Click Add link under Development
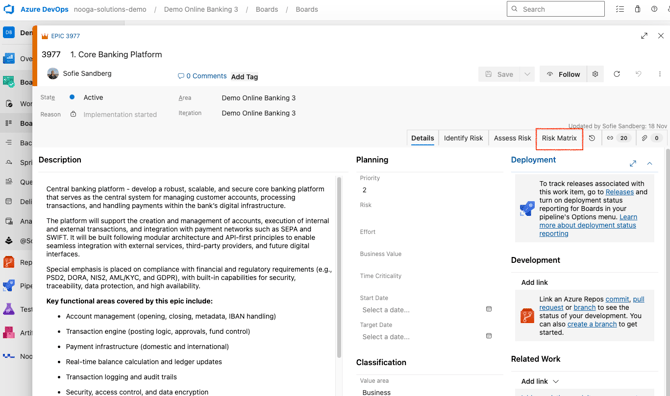Viewport: 670px width, 396px height. pos(534,282)
